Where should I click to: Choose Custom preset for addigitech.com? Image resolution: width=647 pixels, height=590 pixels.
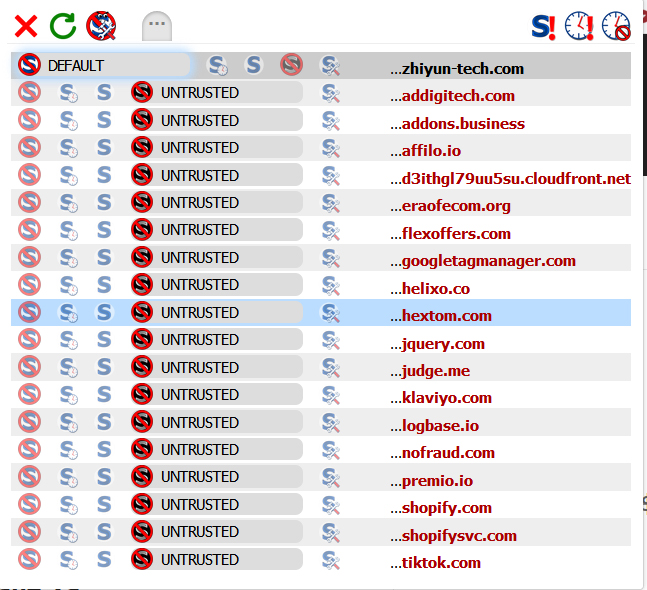[x=331, y=93]
